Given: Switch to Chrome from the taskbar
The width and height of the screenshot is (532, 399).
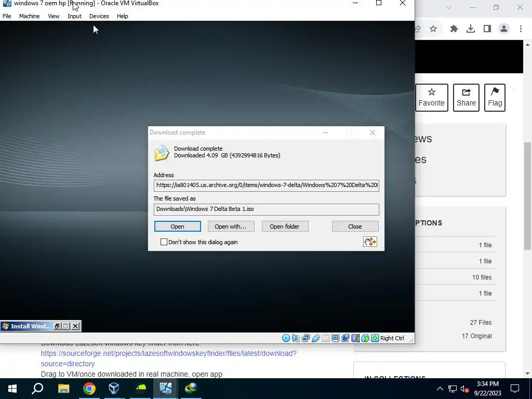Looking at the screenshot, I should 89,389.
